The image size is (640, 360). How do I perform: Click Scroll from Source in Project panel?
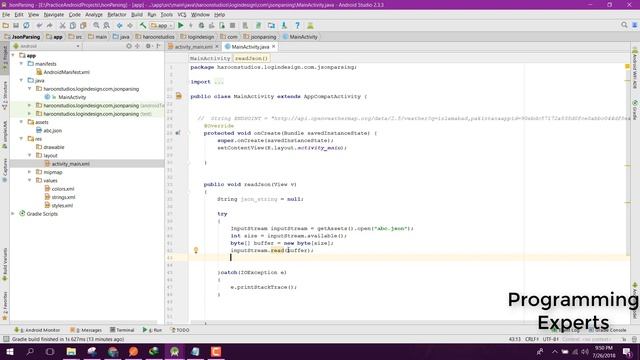(129, 46)
